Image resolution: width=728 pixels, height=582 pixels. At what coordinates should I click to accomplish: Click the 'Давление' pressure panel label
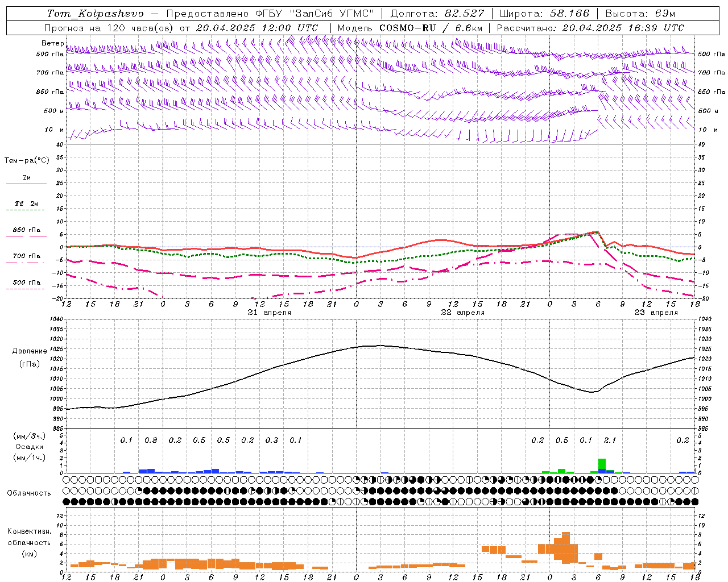[x=30, y=351]
